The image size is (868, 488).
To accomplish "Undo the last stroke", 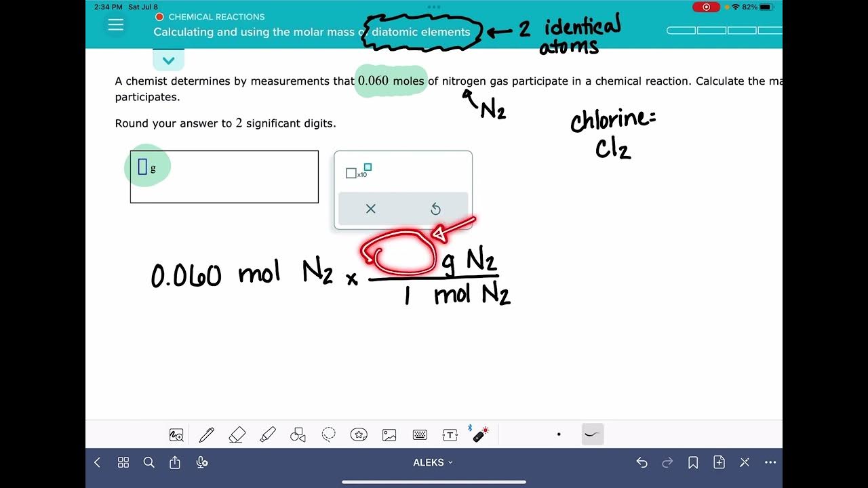I will pyautogui.click(x=642, y=462).
